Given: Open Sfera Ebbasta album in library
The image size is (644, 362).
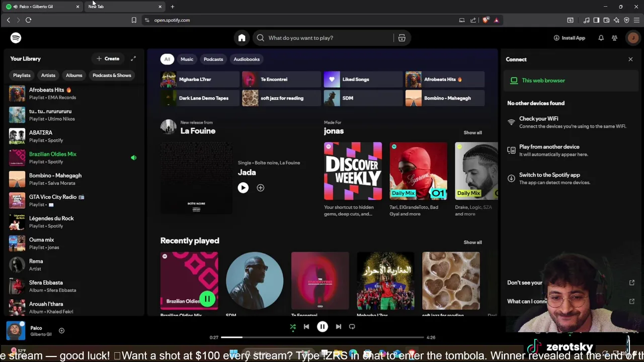Looking at the screenshot, I should (x=73, y=286).
